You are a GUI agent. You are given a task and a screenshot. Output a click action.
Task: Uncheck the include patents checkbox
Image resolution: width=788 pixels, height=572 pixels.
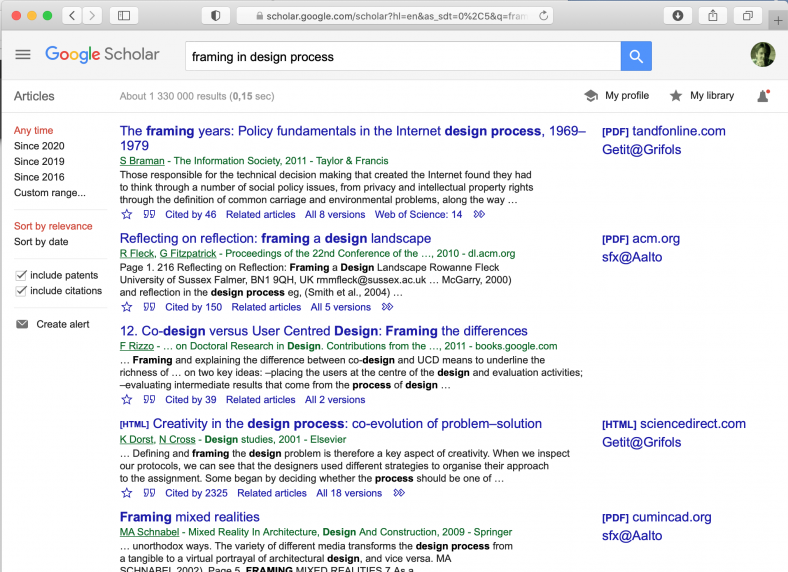tap(21, 275)
